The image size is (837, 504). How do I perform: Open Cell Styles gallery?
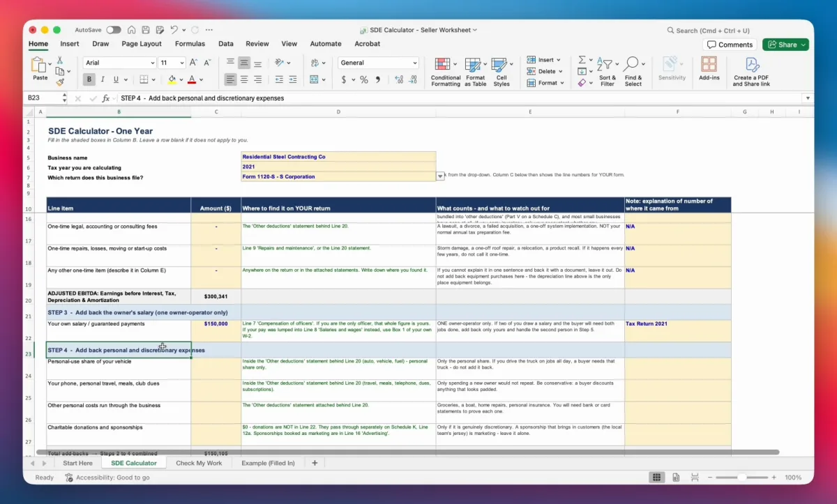click(502, 72)
